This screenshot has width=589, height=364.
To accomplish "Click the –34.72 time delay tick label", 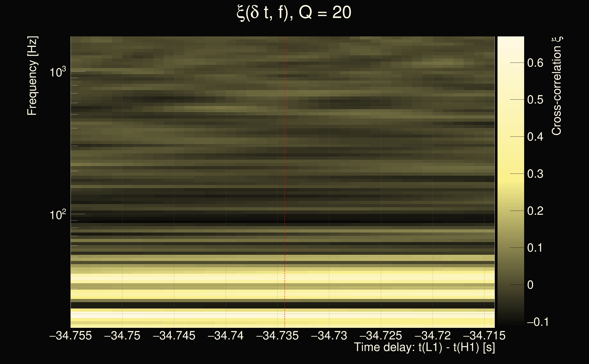I will tap(432, 336).
